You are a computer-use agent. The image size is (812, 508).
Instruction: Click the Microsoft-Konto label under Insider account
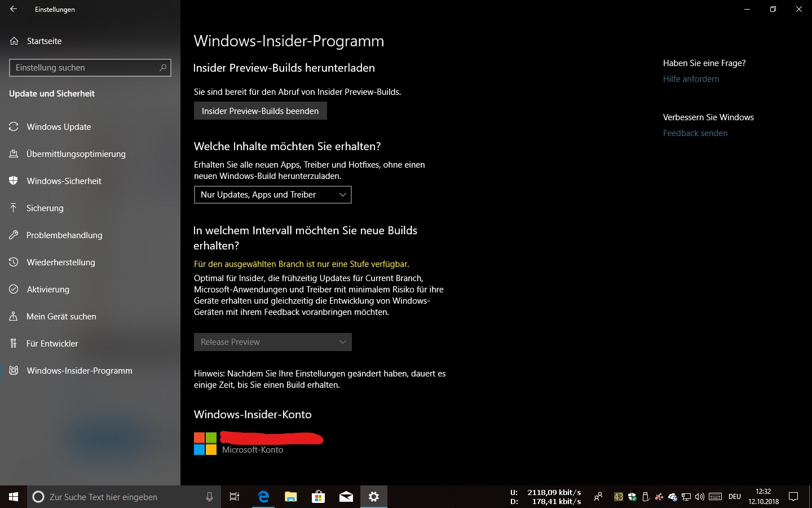pos(253,450)
